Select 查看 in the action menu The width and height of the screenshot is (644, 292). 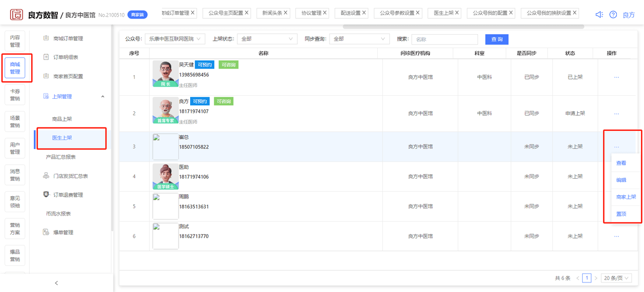click(621, 163)
